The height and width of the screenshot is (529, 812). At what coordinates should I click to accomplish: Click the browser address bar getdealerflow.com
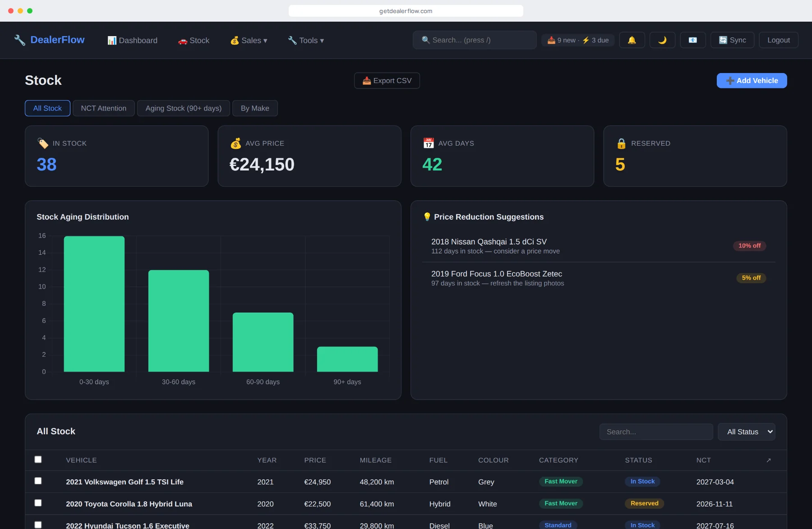406,11
